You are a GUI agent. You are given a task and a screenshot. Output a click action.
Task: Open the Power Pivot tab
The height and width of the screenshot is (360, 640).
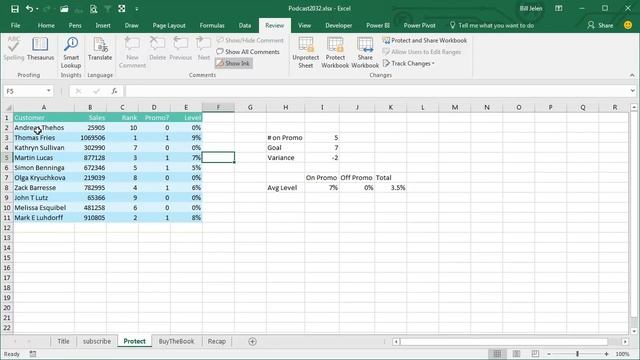point(419,25)
